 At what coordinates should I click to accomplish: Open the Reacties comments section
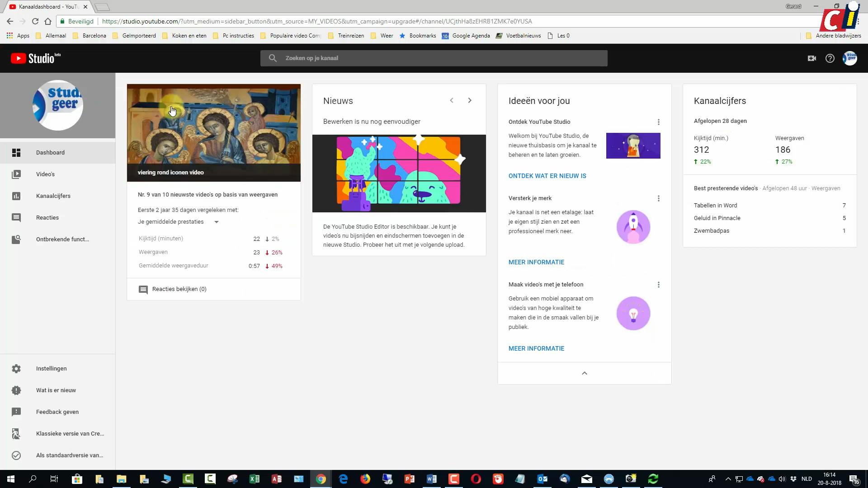[47, 218]
